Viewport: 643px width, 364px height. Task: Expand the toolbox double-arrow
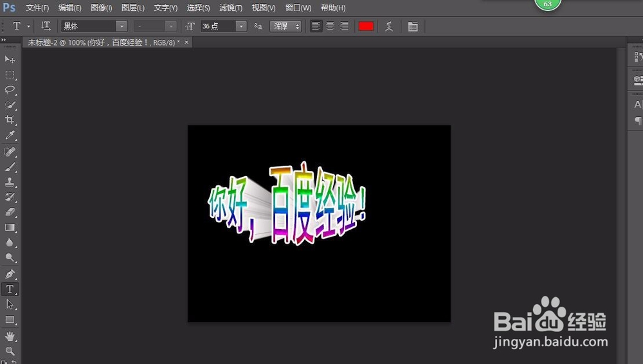(x=4, y=40)
